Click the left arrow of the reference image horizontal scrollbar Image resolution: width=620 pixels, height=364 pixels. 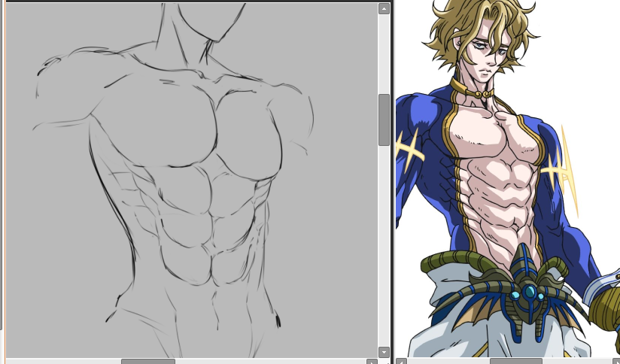401,361
